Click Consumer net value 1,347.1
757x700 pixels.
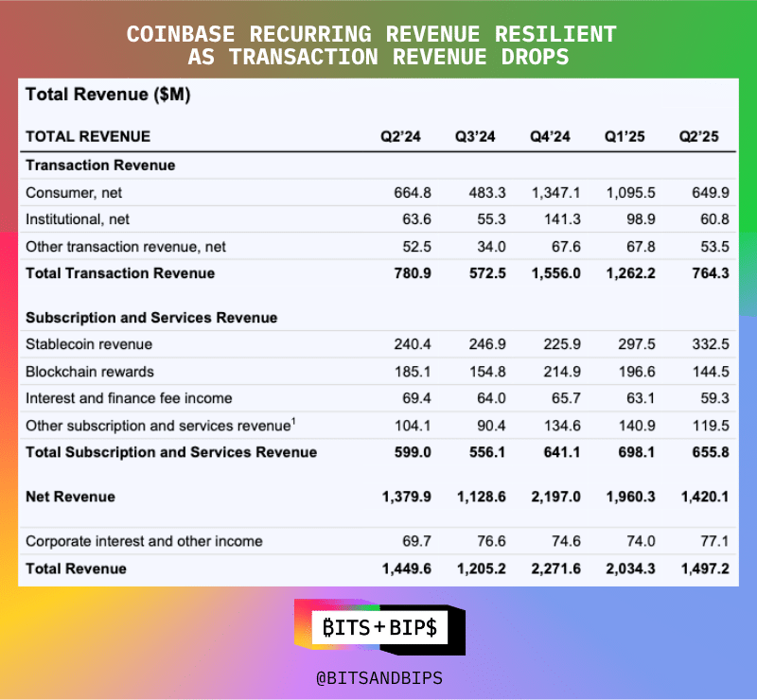[555, 193]
